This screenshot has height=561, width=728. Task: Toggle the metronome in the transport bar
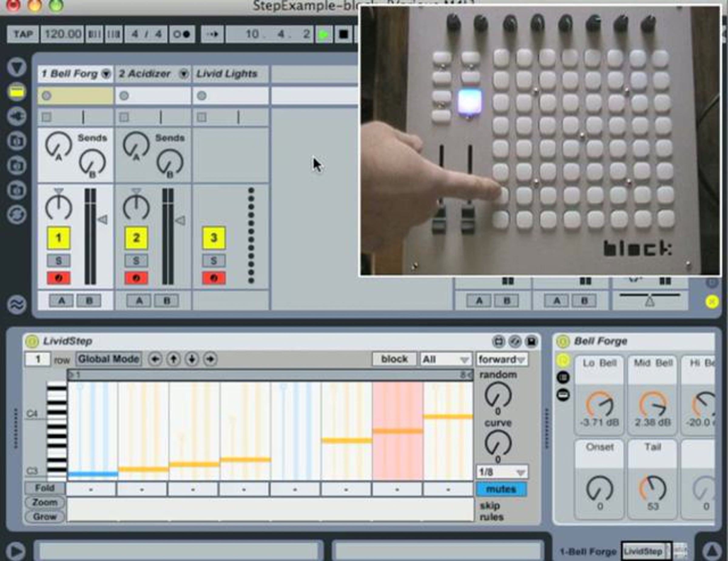pos(182,34)
